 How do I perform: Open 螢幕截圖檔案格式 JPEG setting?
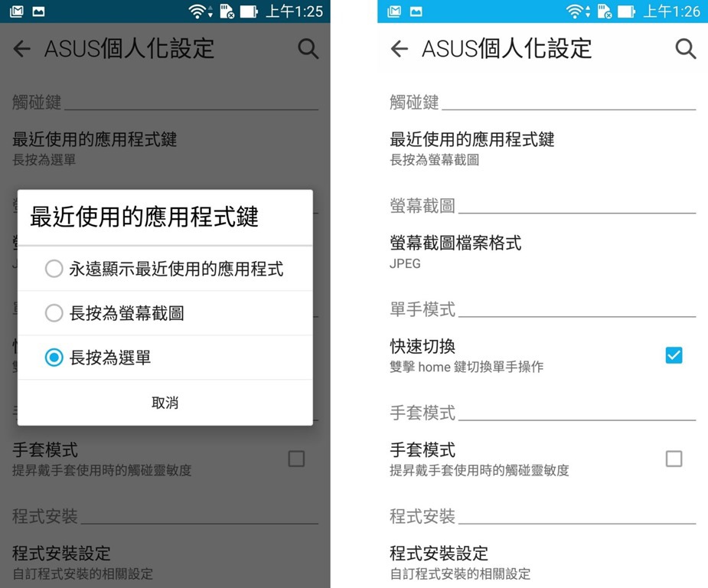pos(542,252)
